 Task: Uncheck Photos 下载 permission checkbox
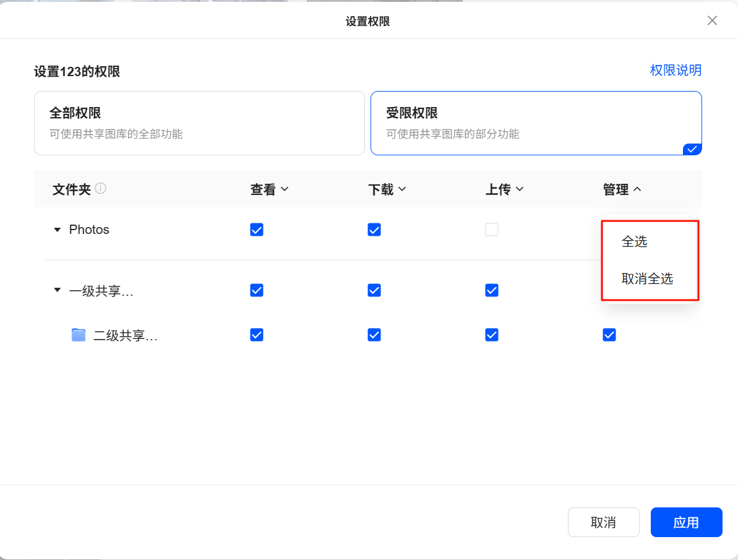[x=374, y=230]
